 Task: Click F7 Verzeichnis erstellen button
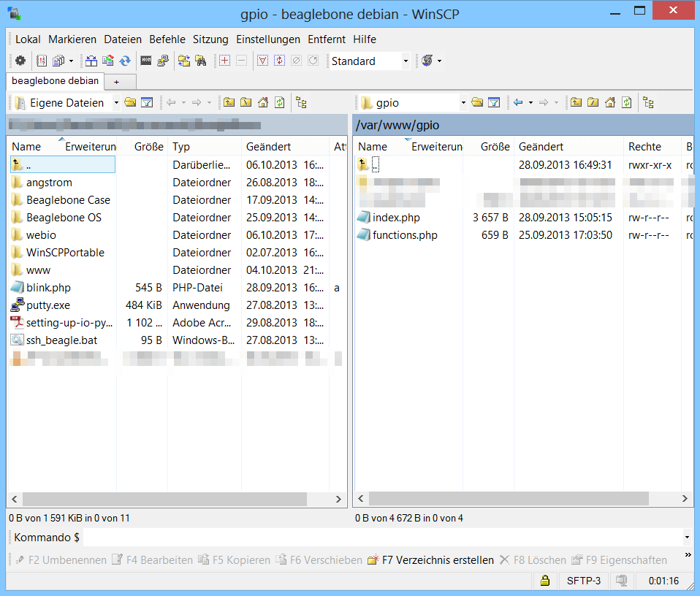pyautogui.click(x=431, y=560)
